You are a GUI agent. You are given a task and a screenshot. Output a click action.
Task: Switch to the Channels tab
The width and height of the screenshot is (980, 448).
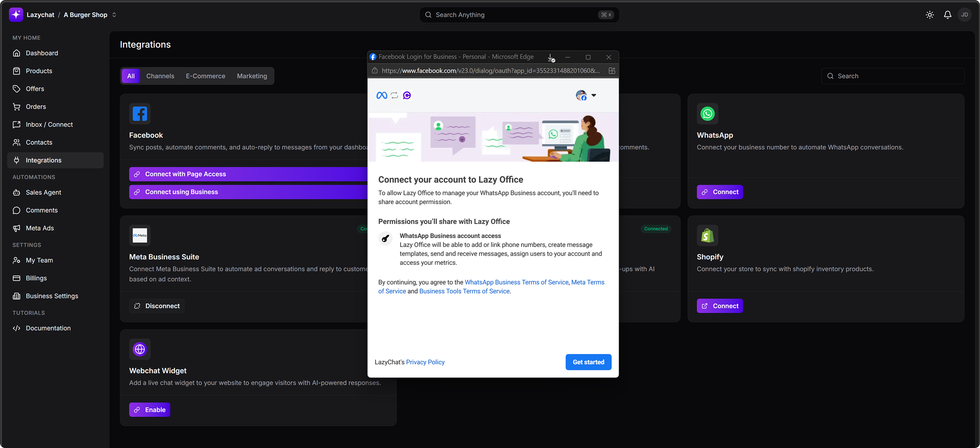pos(160,76)
